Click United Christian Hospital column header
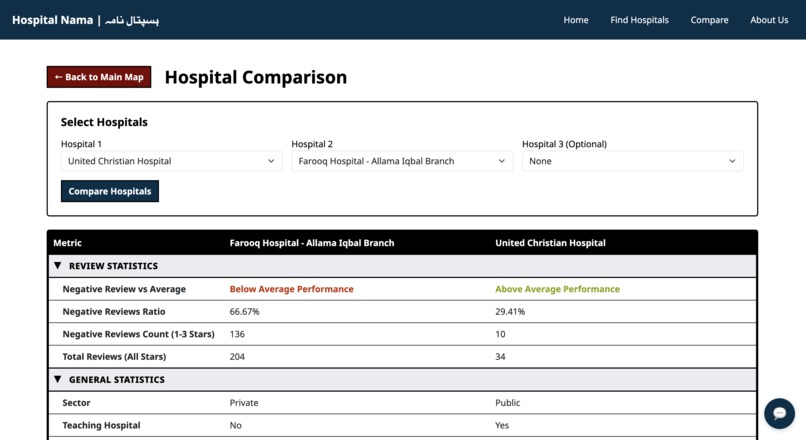 point(550,243)
